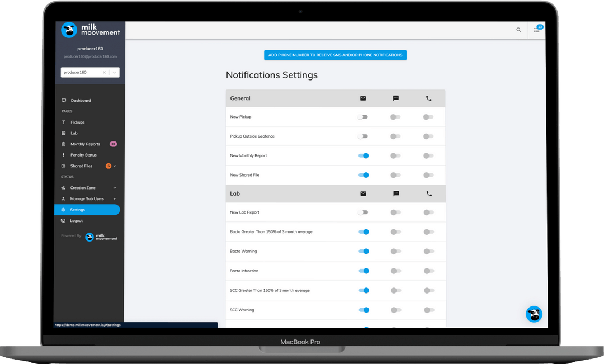Open the cow chat widget

(x=534, y=314)
